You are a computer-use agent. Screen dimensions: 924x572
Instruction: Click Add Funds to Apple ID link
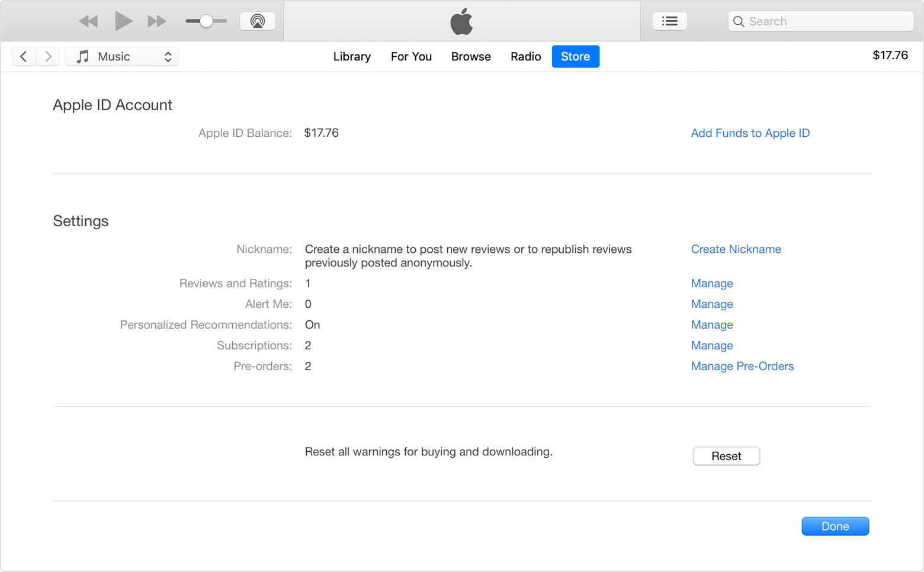[x=750, y=133]
